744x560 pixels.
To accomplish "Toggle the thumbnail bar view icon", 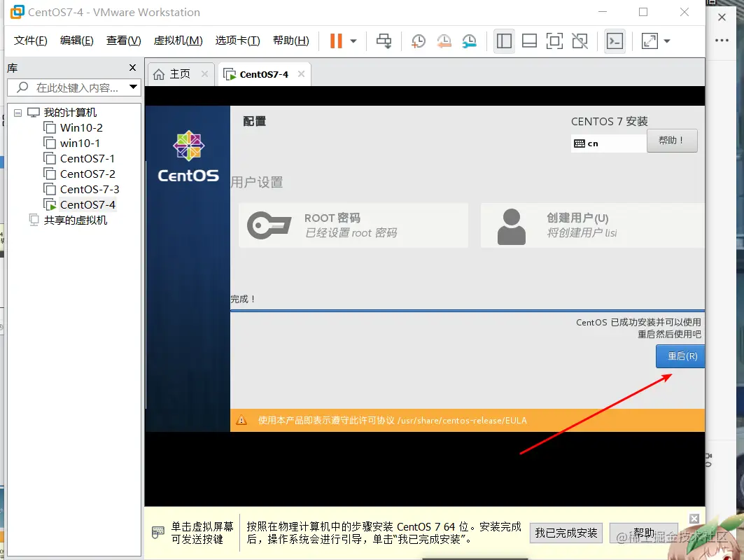I will pyautogui.click(x=529, y=41).
